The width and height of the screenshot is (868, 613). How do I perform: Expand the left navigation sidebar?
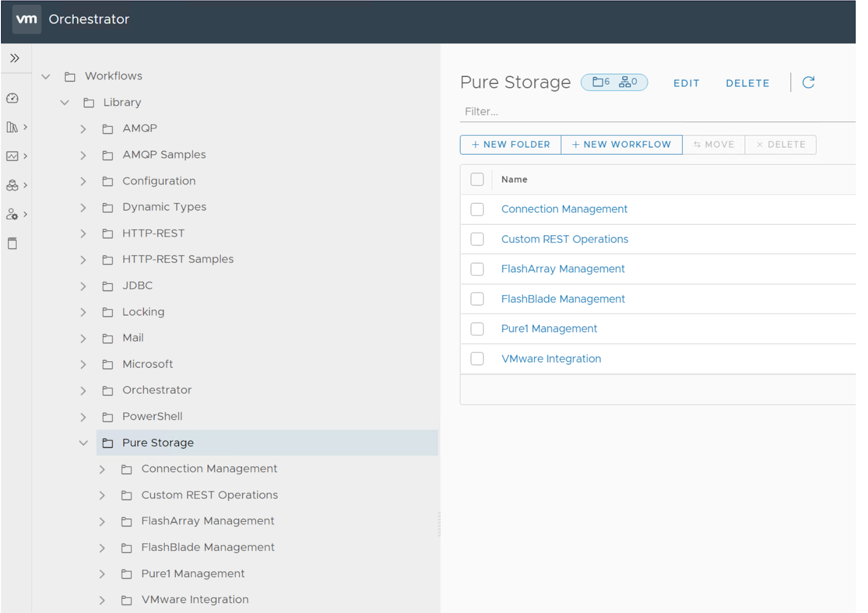coord(15,58)
